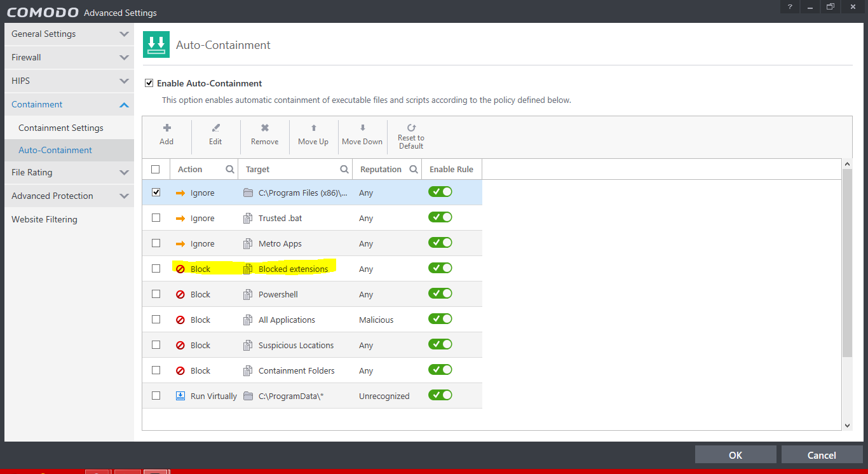Screen dimensions: 868x474
Task: Click the Remove X icon
Action: tap(264, 128)
